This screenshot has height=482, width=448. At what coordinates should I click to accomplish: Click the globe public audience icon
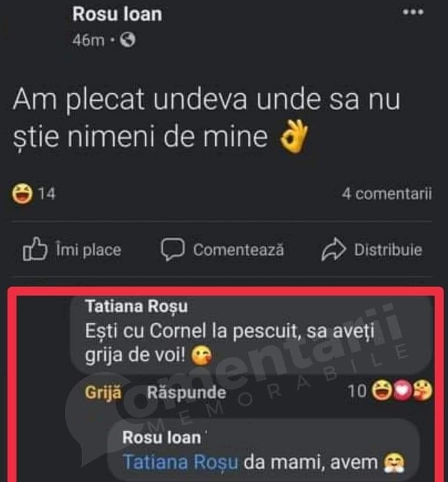[128, 40]
